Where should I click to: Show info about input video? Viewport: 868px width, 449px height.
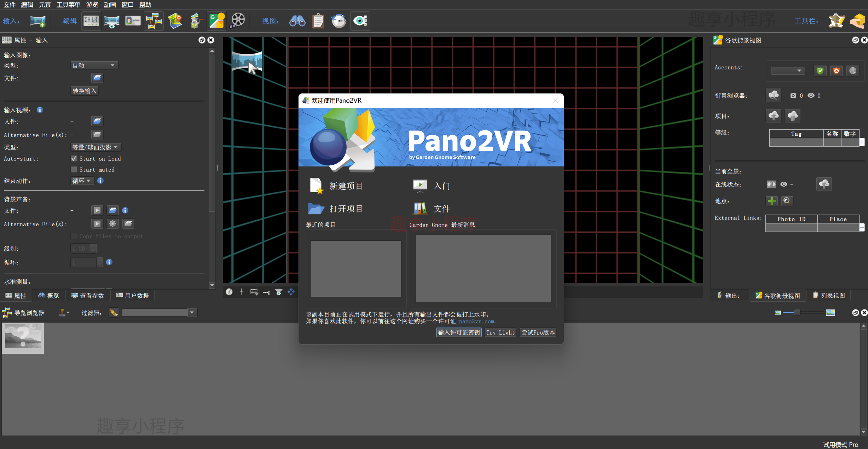coord(40,110)
